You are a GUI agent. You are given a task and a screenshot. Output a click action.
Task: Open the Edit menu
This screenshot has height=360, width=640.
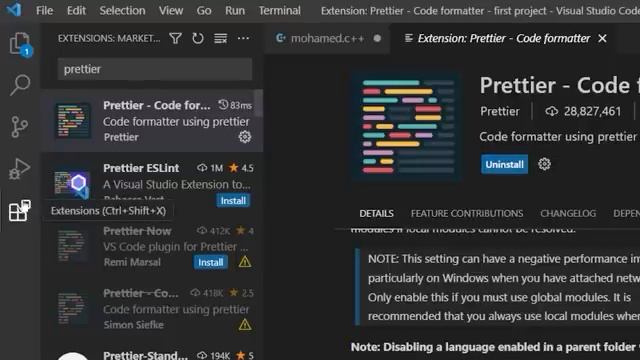(76, 10)
